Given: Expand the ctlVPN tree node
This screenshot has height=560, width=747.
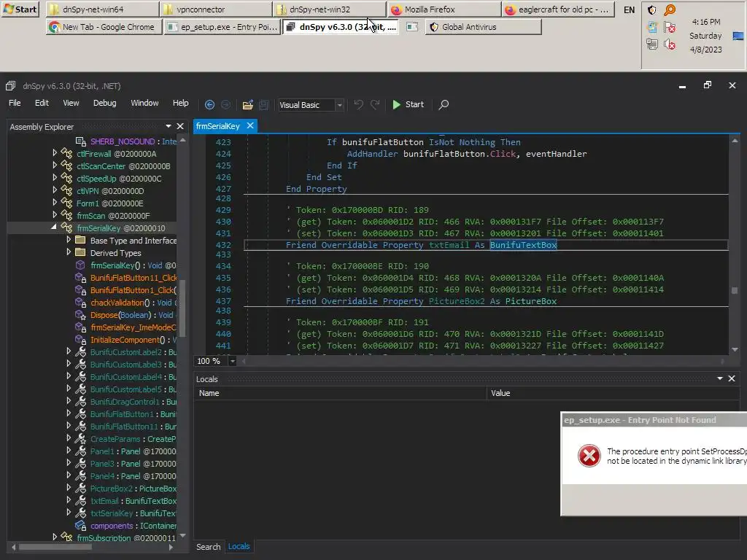Looking at the screenshot, I should point(55,190).
